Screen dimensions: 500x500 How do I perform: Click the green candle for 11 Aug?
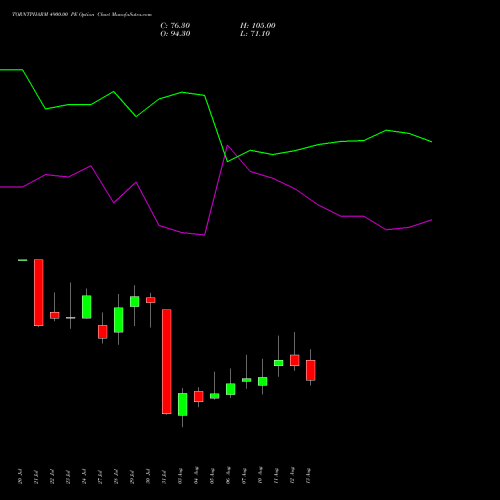pos(279,363)
